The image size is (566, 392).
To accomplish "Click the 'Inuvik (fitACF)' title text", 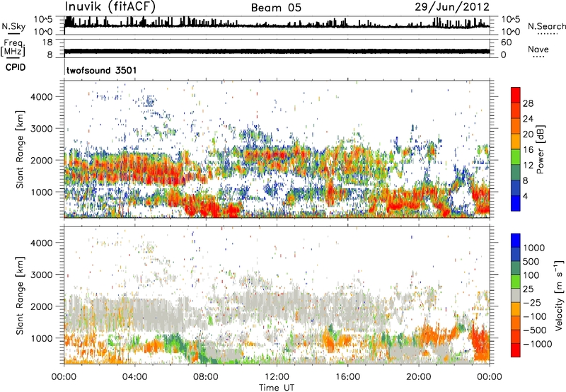I will point(110,7).
